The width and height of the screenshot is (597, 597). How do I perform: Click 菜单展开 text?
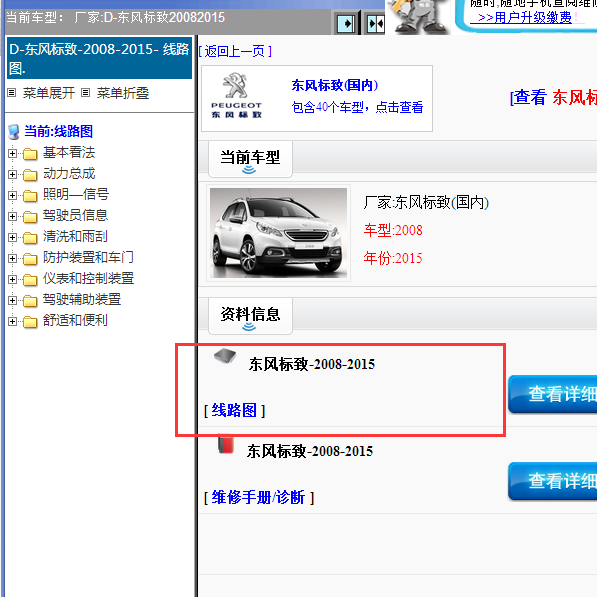[48, 93]
